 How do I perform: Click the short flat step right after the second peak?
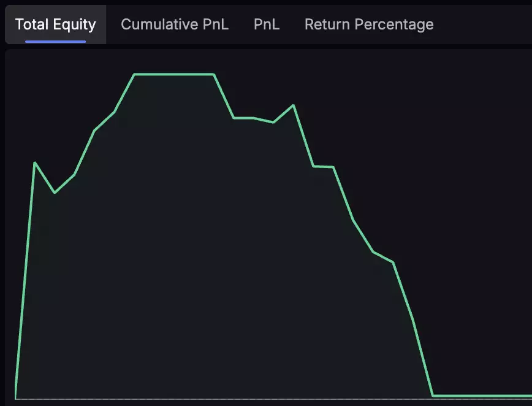pos(323,166)
